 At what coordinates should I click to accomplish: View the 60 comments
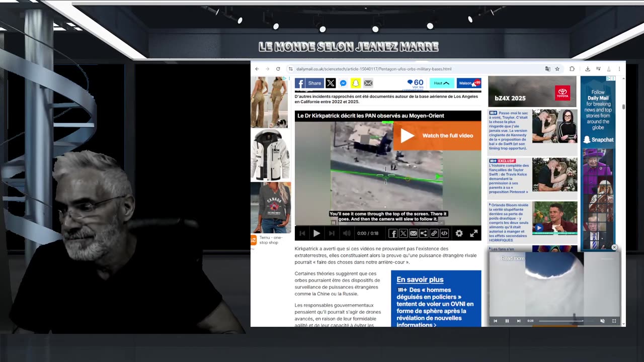click(416, 83)
